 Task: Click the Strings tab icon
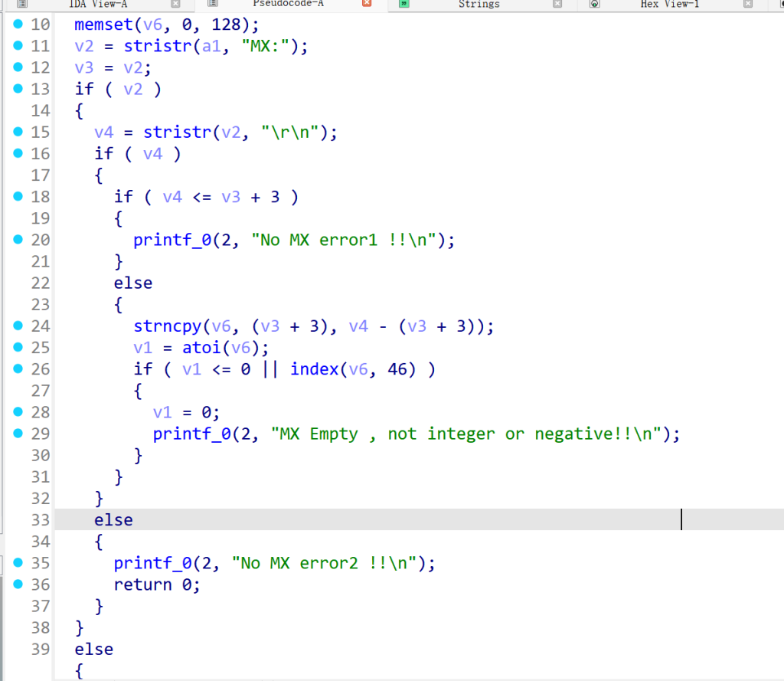(x=404, y=4)
